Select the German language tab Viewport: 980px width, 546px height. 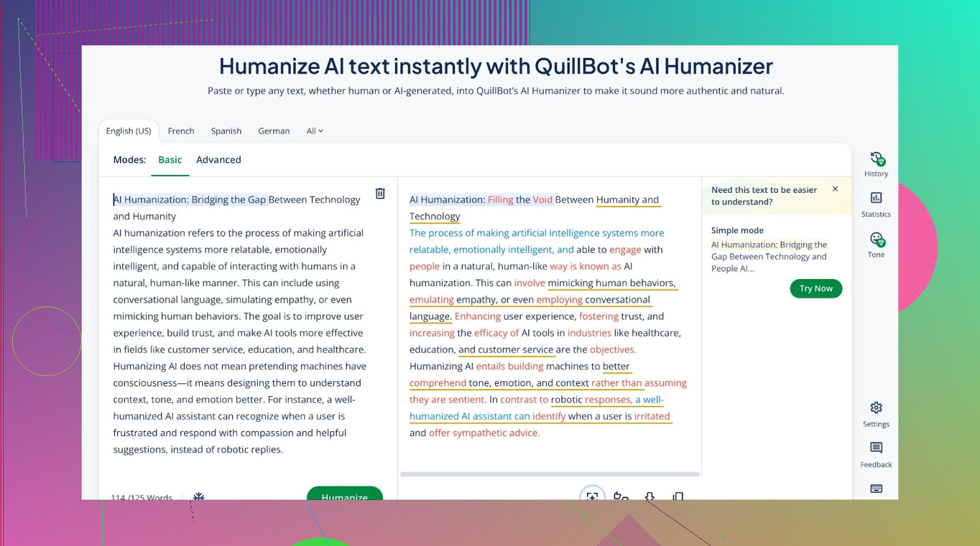(x=274, y=131)
